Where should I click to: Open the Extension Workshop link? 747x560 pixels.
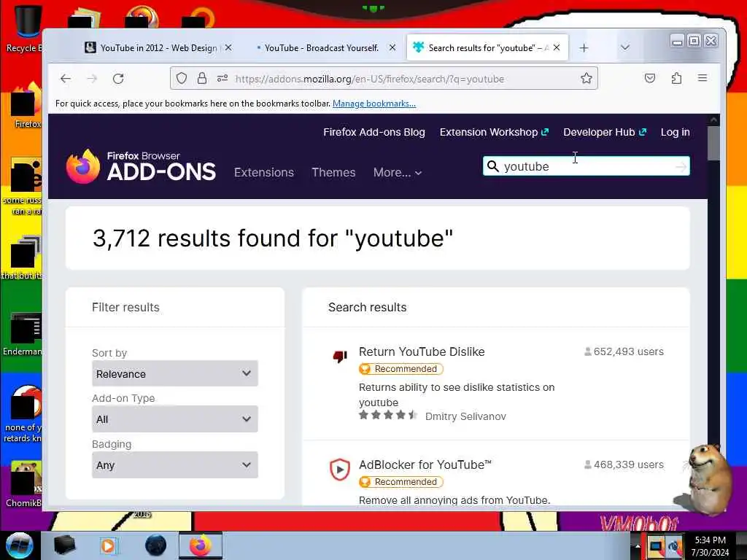(x=494, y=133)
